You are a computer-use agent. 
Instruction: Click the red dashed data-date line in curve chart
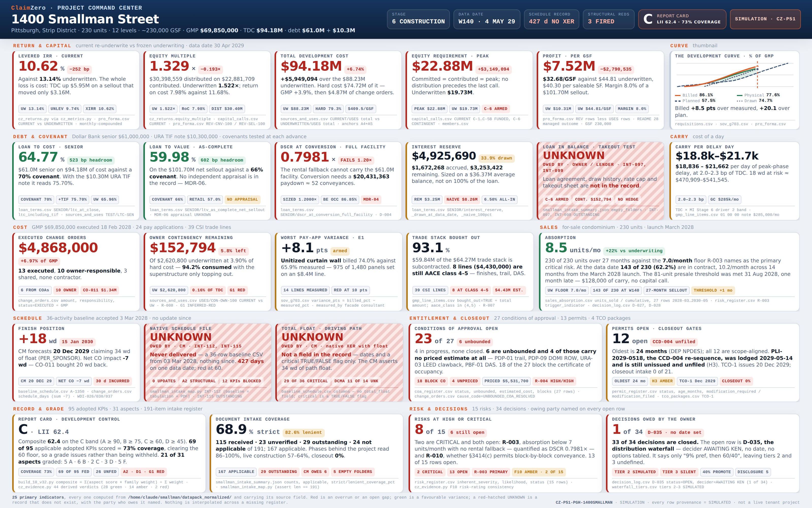click(757, 75)
